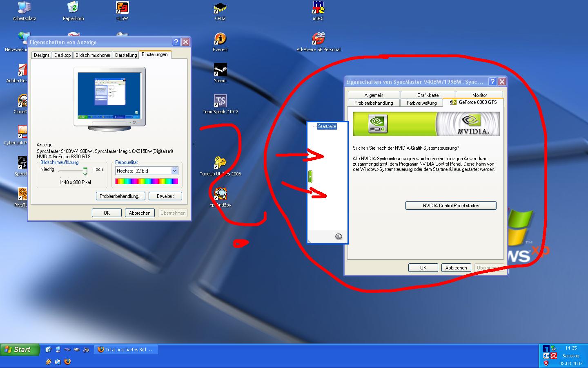Click the round icon in the Startseite panel

339,236
